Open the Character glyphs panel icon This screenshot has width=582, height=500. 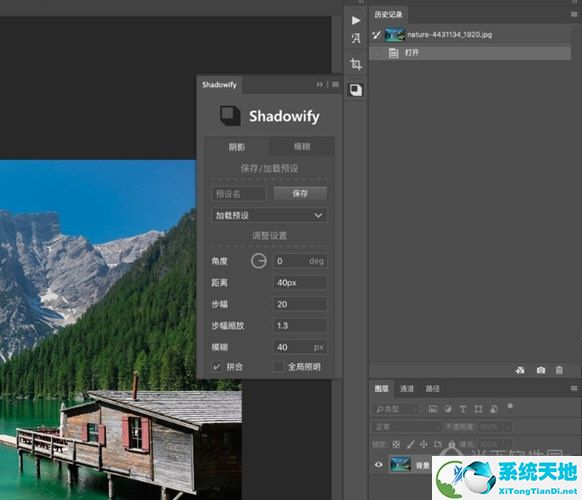coord(356,38)
